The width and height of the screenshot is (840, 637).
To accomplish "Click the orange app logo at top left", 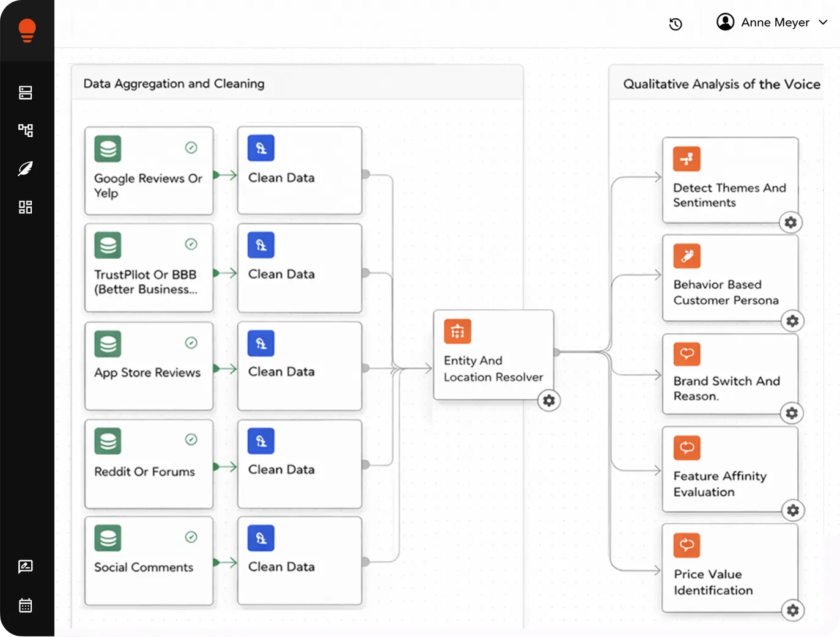I will (27, 29).
